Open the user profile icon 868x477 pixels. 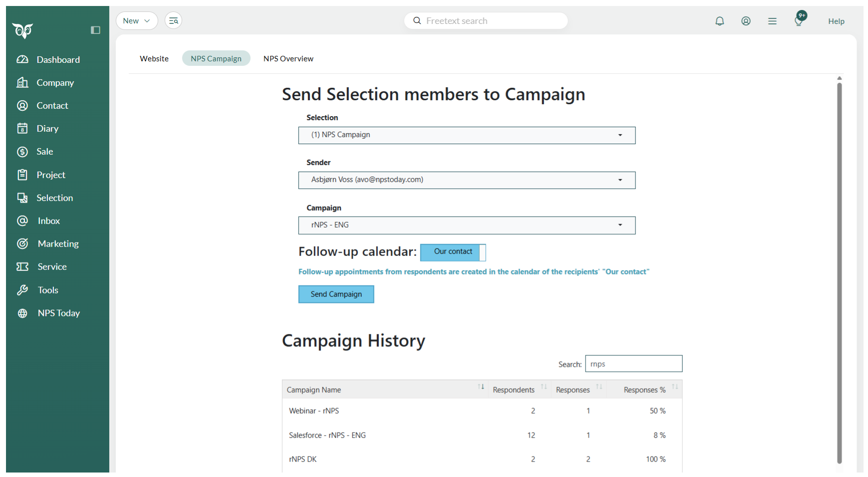click(x=746, y=21)
